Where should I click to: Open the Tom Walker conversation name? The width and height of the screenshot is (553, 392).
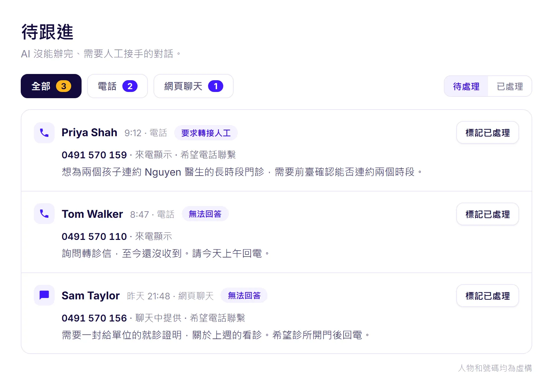pos(92,214)
